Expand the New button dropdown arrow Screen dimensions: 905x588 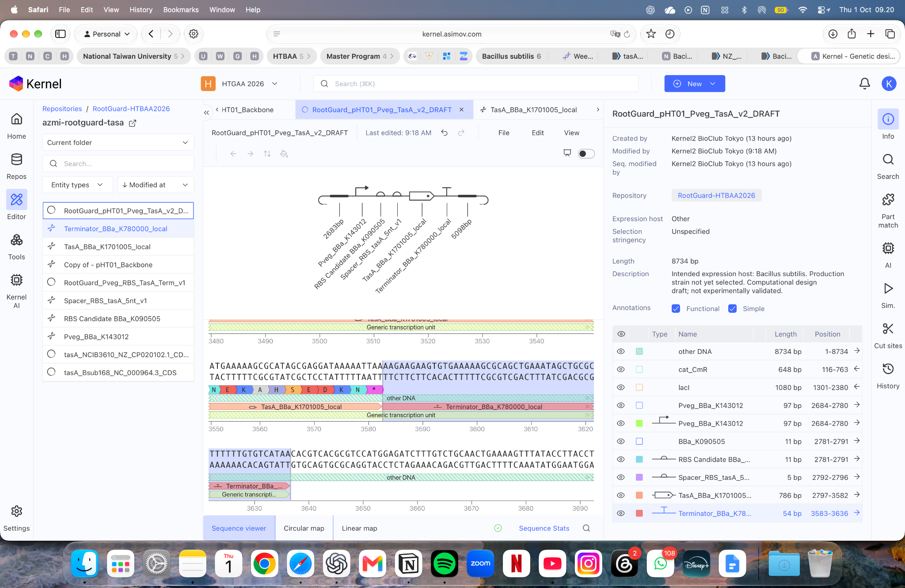[x=713, y=83]
